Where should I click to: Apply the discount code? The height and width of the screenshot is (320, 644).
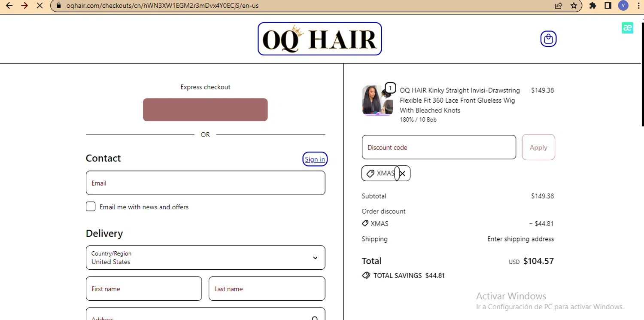pos(538,147)
